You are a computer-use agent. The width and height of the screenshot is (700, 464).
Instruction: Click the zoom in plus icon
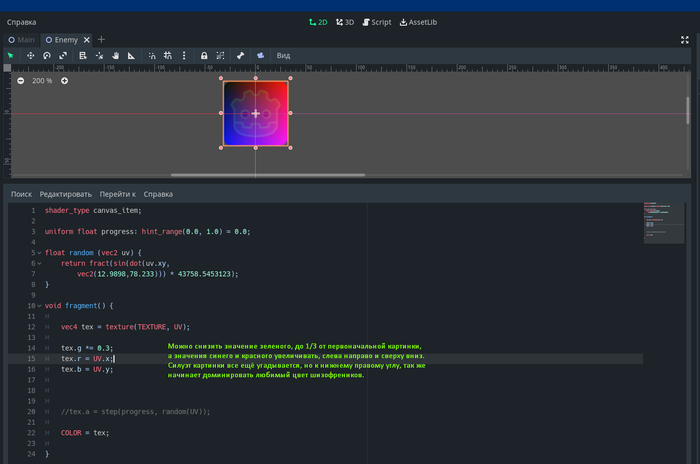point(64,81)
